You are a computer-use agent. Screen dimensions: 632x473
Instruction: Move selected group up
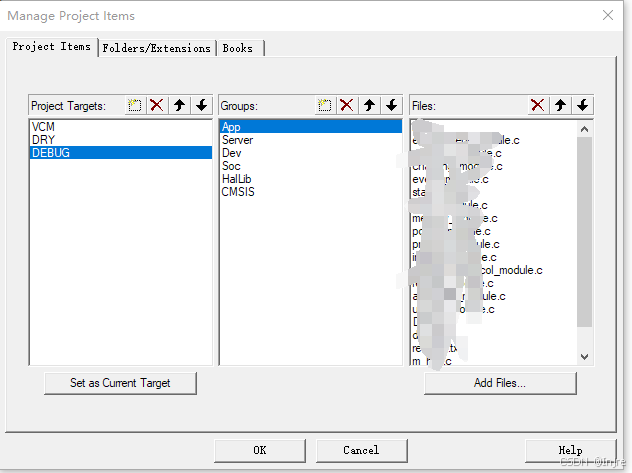tap(369, 106)
